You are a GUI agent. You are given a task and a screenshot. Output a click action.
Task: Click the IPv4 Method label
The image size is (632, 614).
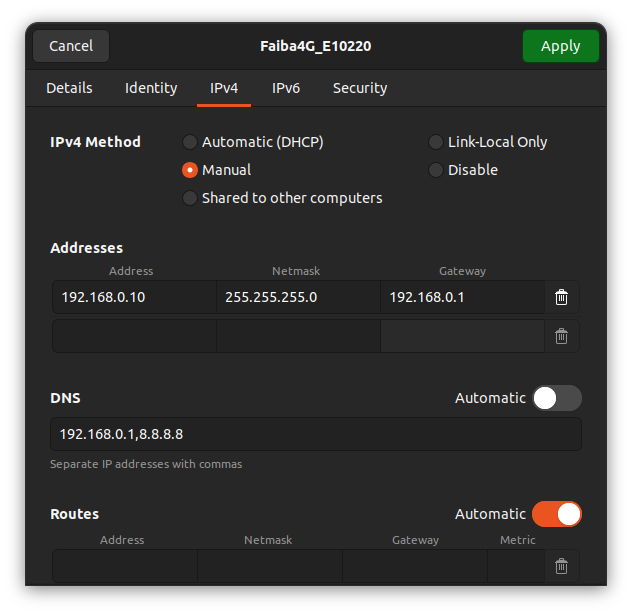95,142
